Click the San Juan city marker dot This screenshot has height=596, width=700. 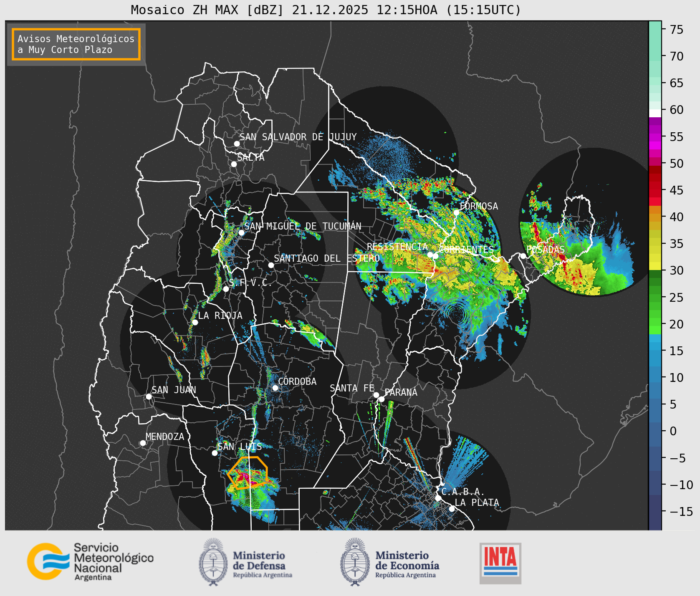149,396
